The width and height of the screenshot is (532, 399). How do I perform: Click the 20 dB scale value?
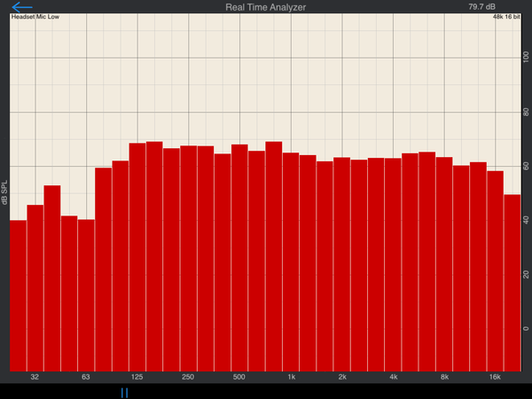pyautogui.click(x=526, y=275)
